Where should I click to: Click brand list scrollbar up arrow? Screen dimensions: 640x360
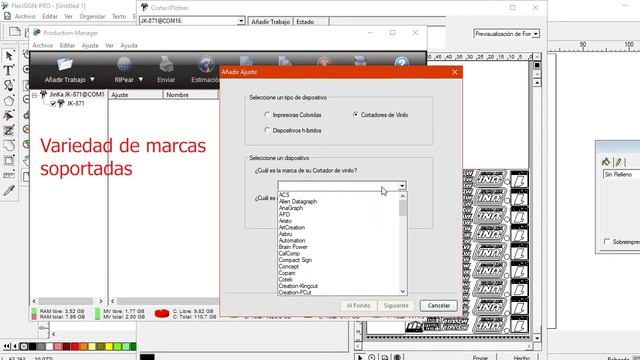coord(403,196)
